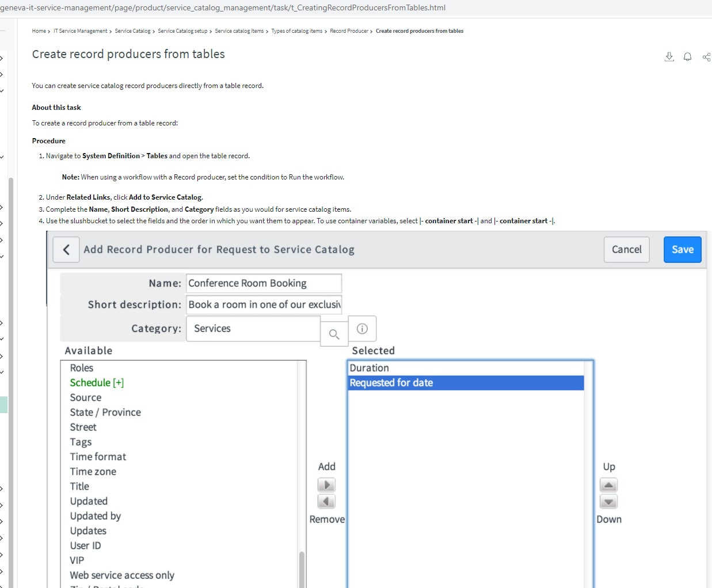Move the selected field up
Viewport: 712px width, 588px height.
(x=608, y=484)
